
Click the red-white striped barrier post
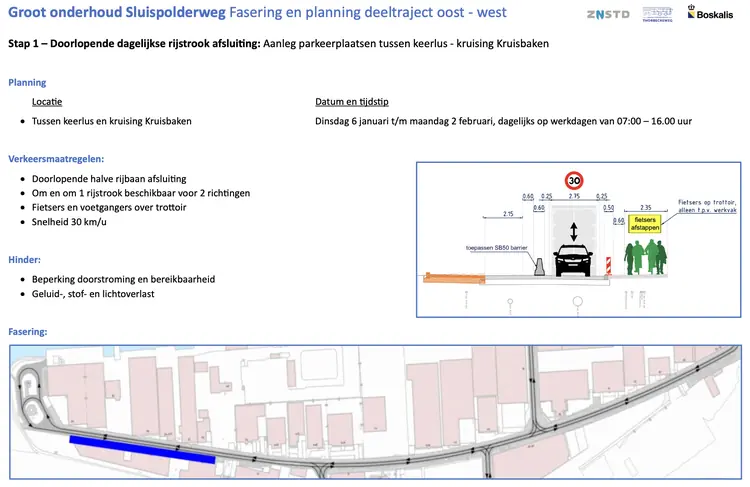pos(606,264)
